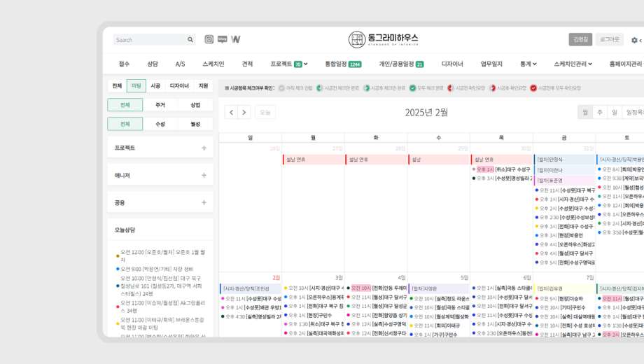Open the Instagram icon link

(209, 39)
